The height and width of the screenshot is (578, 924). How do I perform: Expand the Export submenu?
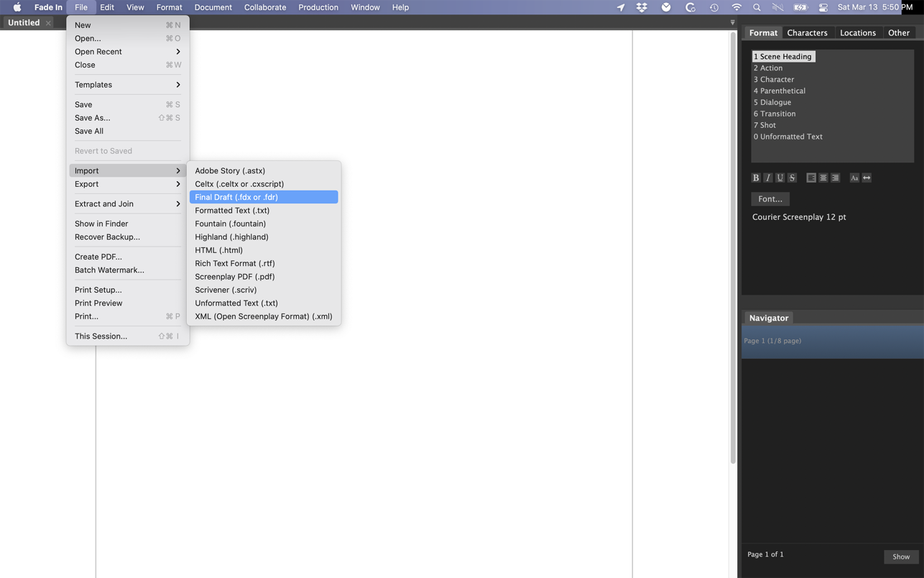[127, 184]
